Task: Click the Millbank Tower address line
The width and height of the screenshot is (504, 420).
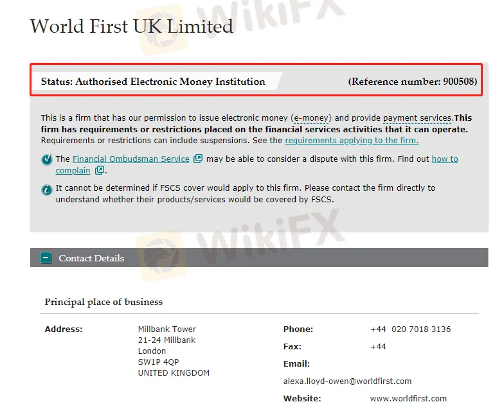Action: click(167, 329)
